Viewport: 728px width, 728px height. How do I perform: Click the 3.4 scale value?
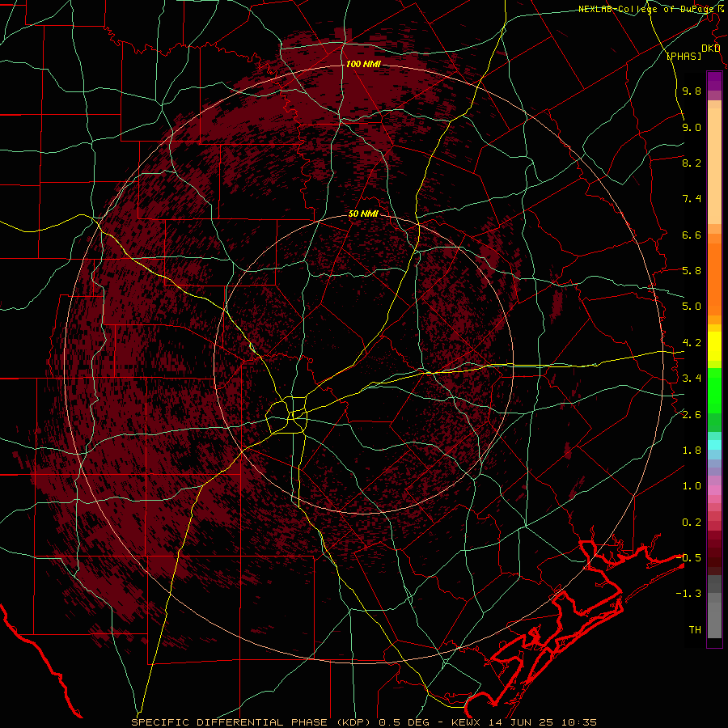pyautogui.click(x=692, y=379)
